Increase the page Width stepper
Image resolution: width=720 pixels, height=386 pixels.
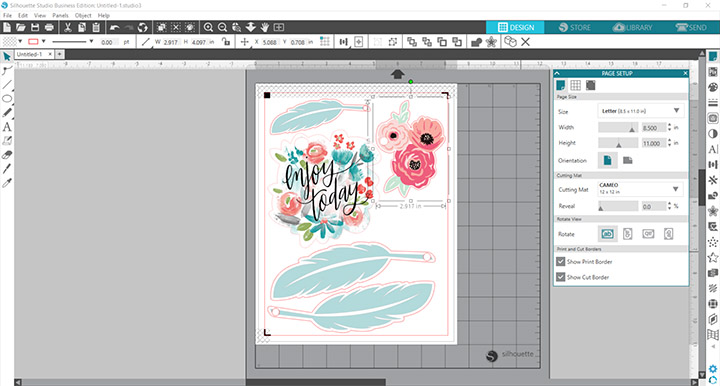pyautogui.click(x=669, y=125)
